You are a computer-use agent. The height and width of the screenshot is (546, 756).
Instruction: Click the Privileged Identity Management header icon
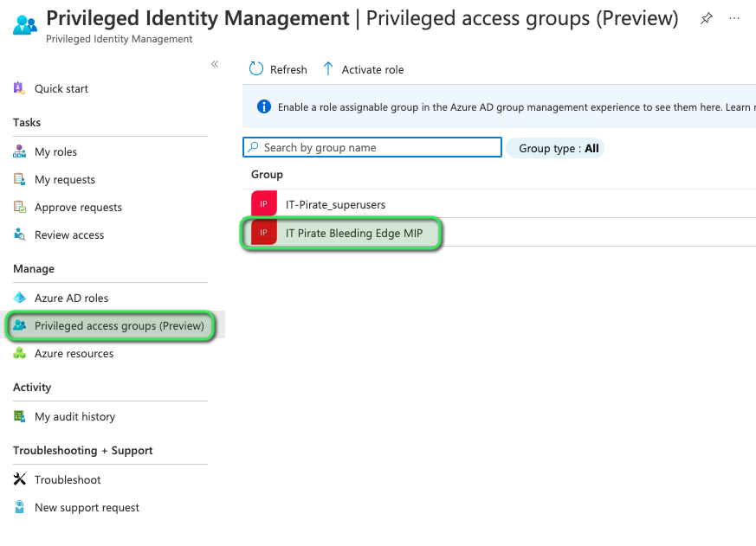[x=25, y=25]
